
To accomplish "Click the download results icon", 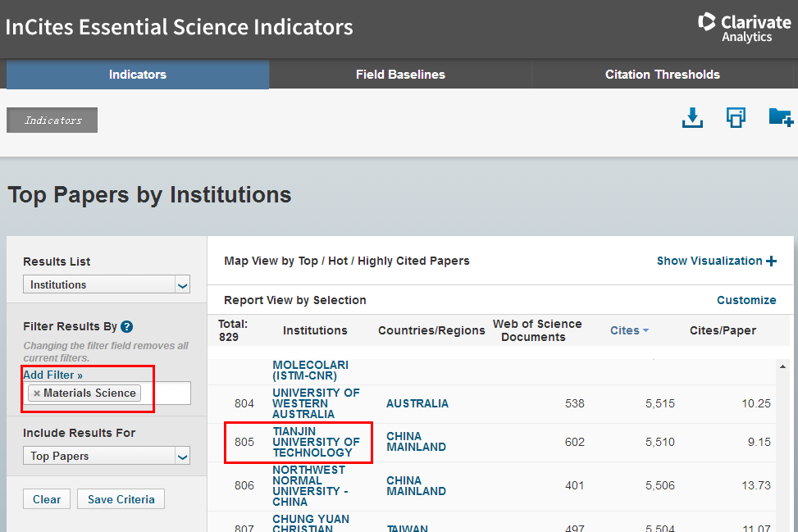I will tap(692, 117).
